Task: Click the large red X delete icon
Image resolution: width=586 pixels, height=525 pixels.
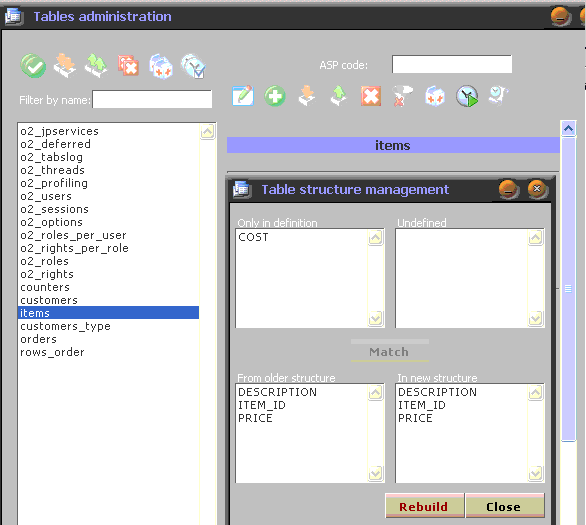Action: 371,96
